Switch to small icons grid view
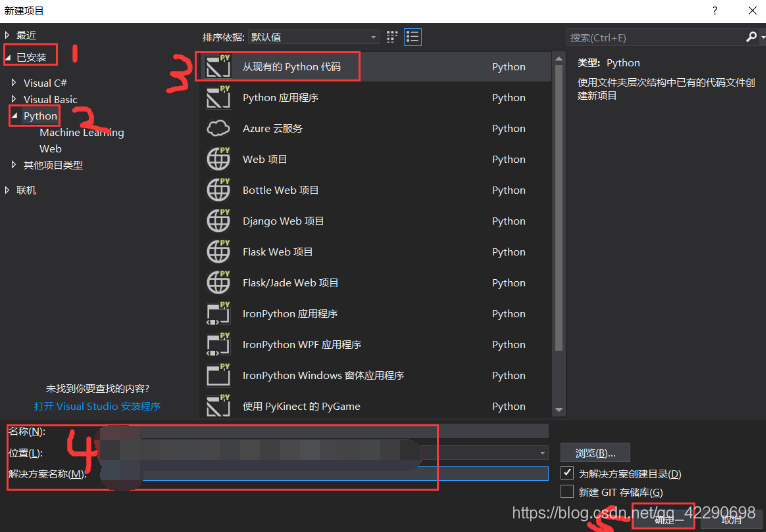Viewport: 766px width, 532px height. click(392, 37)
